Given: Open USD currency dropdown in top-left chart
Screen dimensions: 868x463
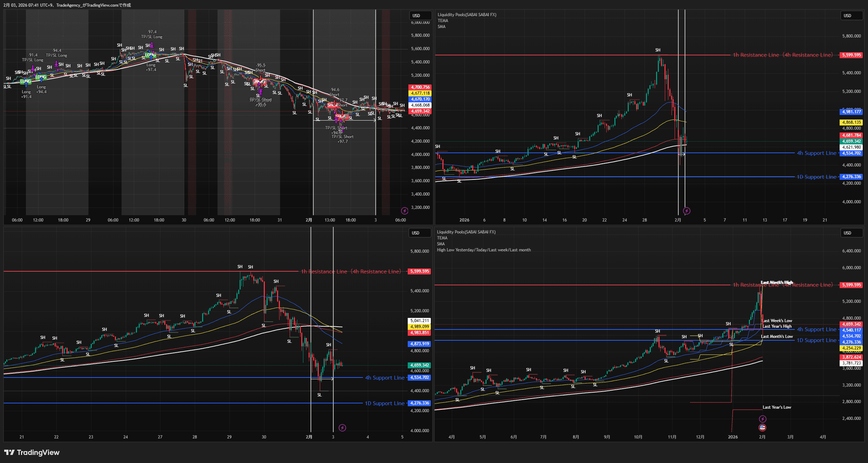Looking at the screenshot, I should 420,16.
